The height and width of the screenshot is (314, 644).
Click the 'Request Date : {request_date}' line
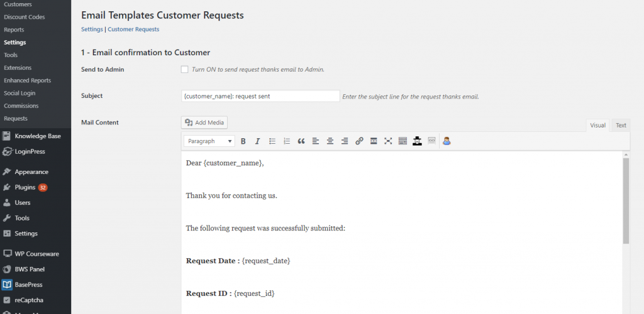[238, 261]
